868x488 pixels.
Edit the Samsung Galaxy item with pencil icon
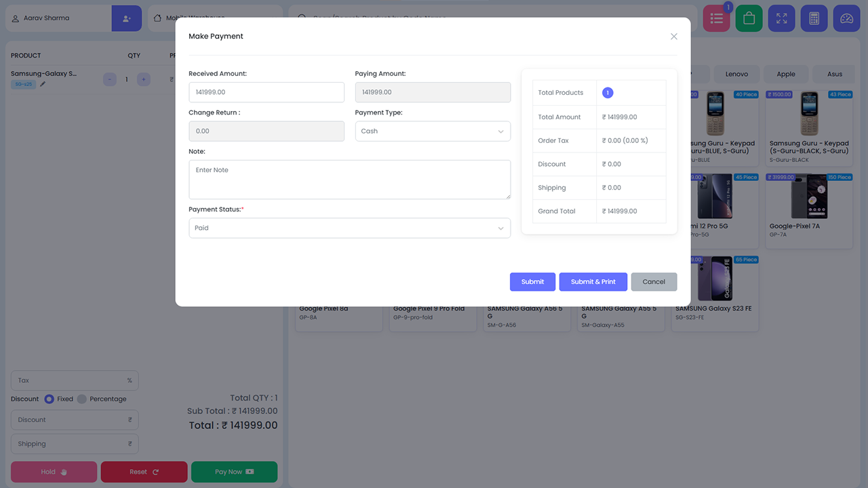42,84
